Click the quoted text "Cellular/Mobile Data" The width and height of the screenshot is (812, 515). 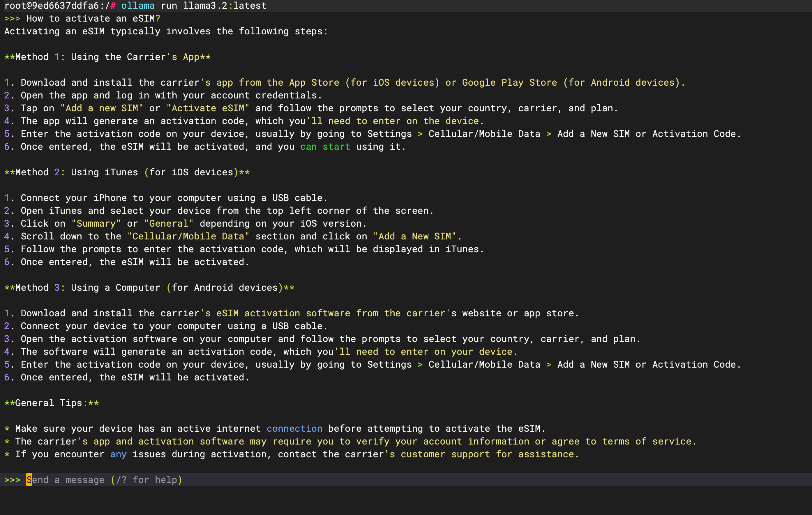188,236
